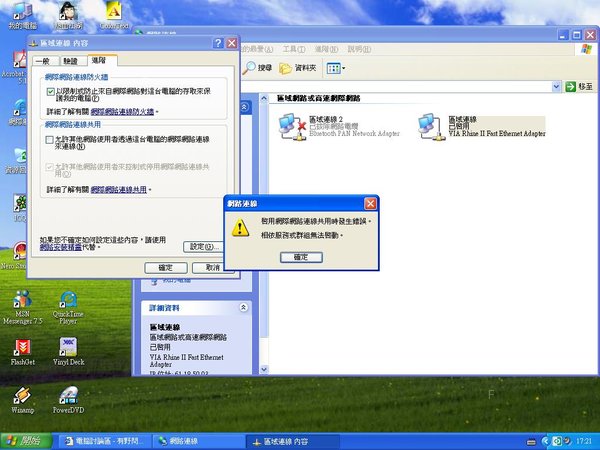Image resolution: width=600 pixels, height=450 pixels.
Task: Click scroll down arrow in explorer side pane
Action: [x=264, y=369]
